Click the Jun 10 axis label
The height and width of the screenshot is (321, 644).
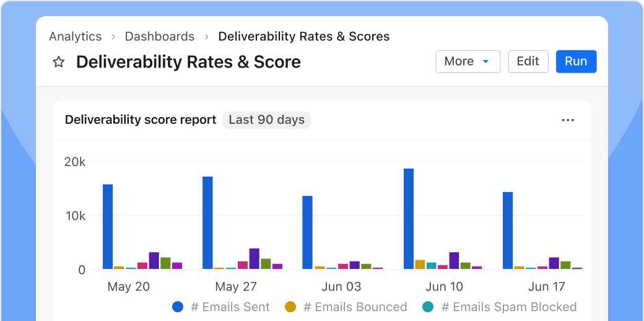pyautogui.click(x=445, y=286)
